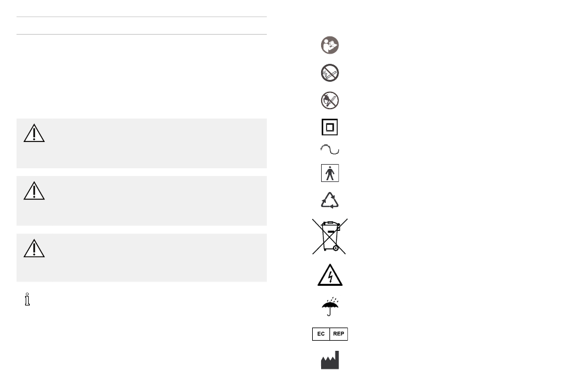Select the no smoking symbol

(330, 73)
